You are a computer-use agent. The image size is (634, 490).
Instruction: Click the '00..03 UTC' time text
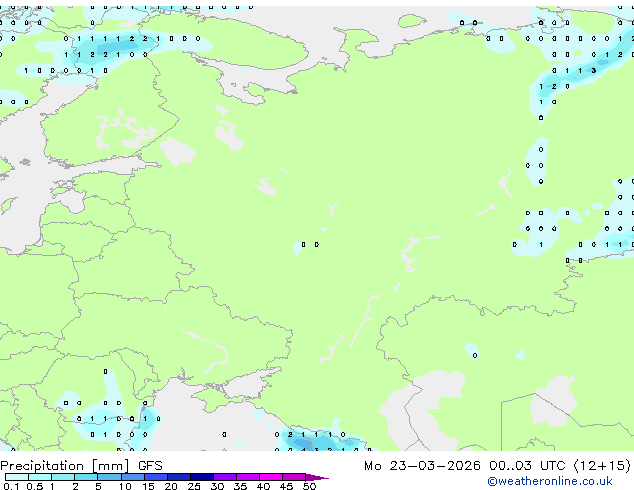pyautogui.click(x=527, y=466)
